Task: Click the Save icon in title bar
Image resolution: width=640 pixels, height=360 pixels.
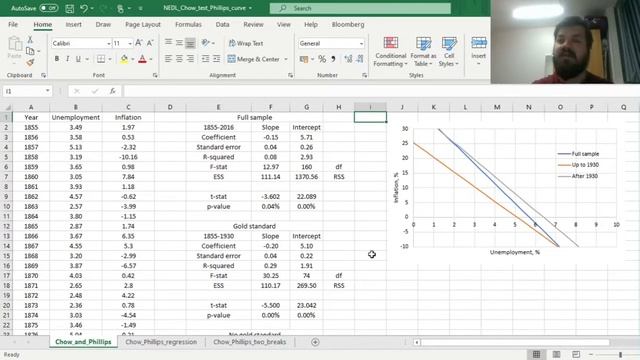Action: click(x=70, y=8)
